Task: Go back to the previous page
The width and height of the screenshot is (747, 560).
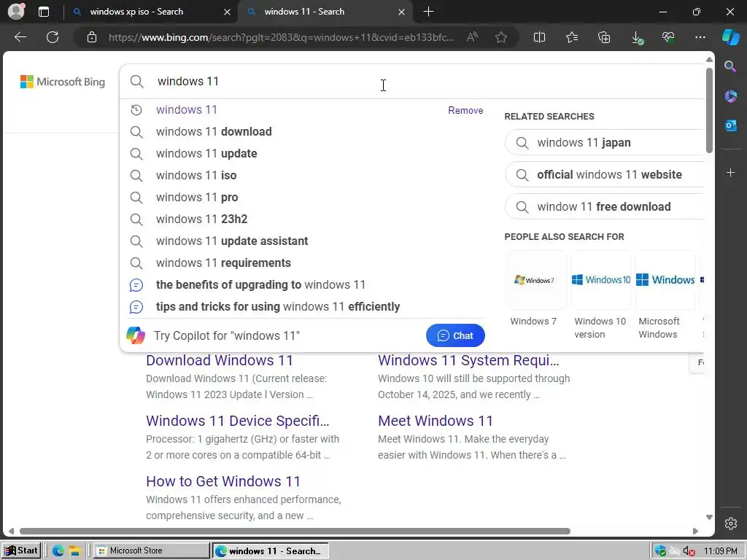Action: click(20, 37)
